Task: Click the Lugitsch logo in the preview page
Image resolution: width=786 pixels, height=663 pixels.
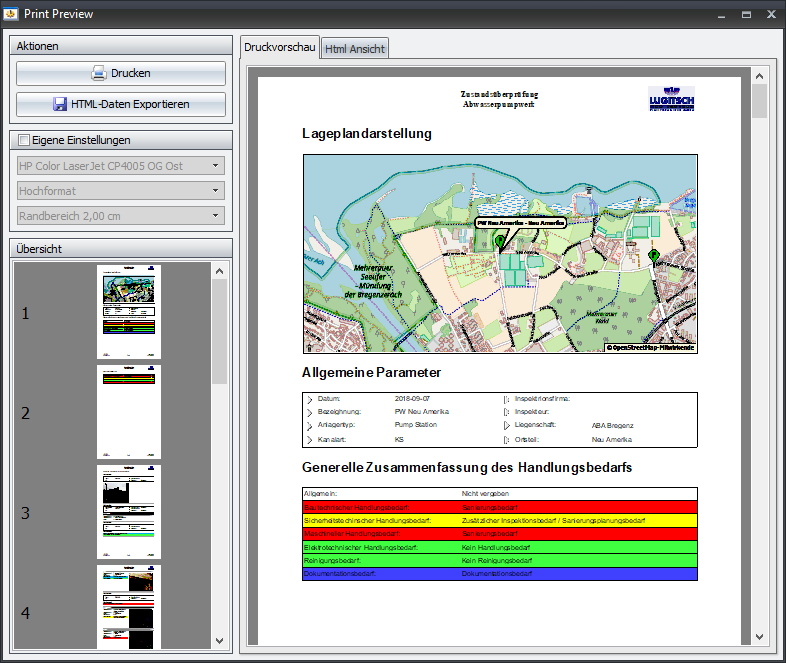Action: pos(671,100)
